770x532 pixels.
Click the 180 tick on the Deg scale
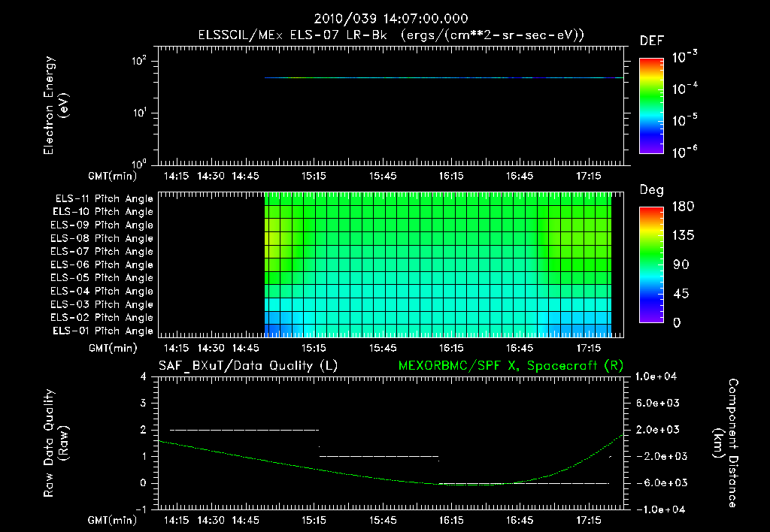[x=683, y=206]
